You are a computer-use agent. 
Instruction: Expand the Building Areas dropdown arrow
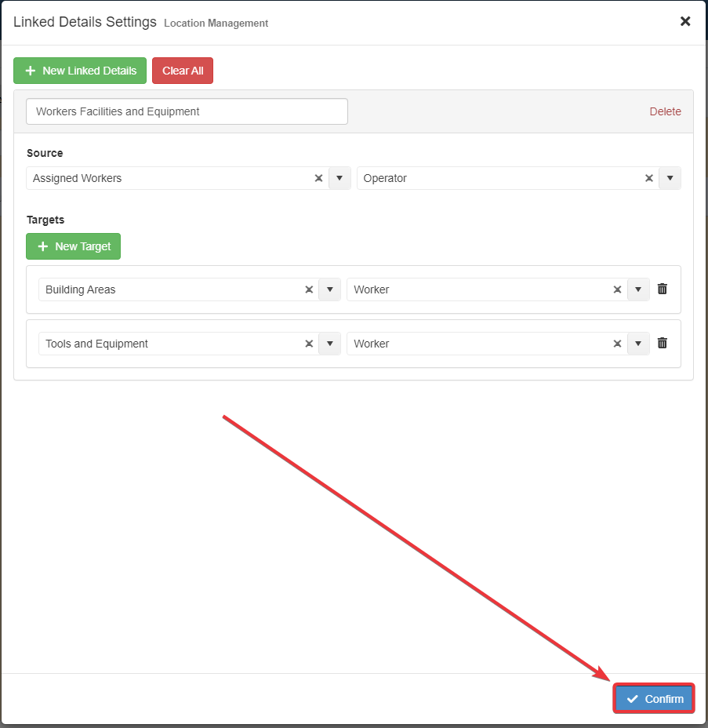pyautogui.click(x=330, y=289)
